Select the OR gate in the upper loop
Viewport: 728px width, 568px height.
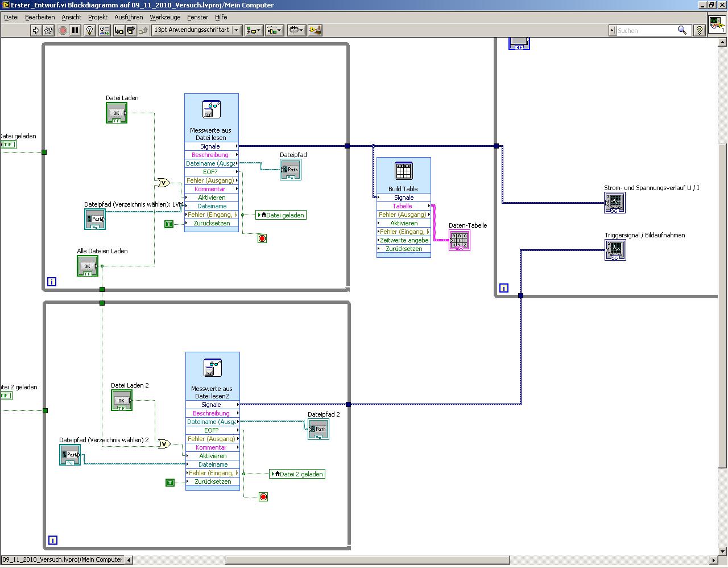pyautogui.click(x=164, y=183)
